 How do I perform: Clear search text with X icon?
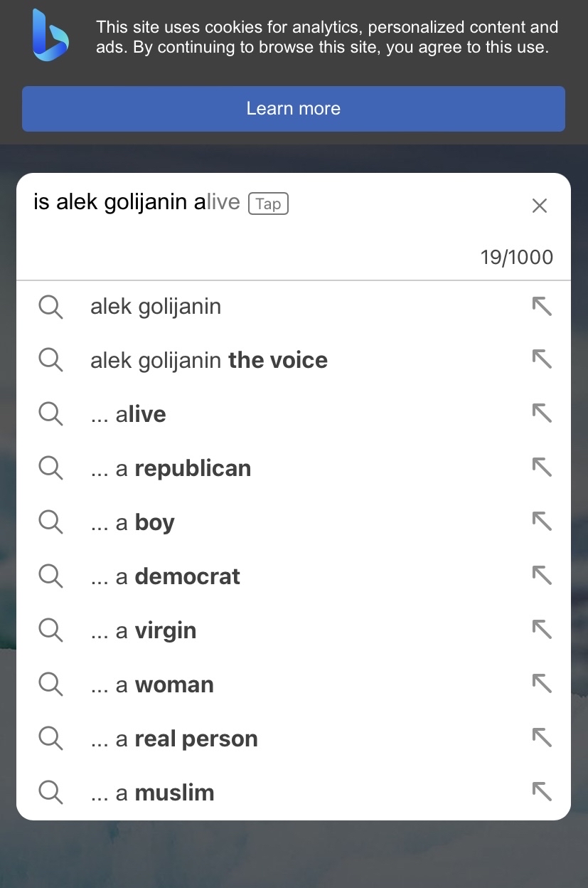pos(540,206)
